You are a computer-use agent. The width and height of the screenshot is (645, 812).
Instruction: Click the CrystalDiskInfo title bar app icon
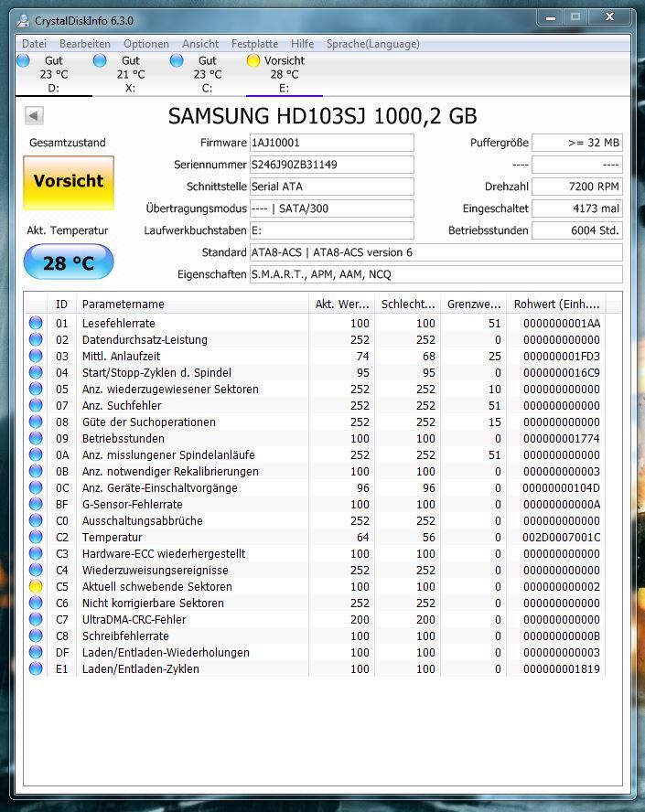[23, 21]
